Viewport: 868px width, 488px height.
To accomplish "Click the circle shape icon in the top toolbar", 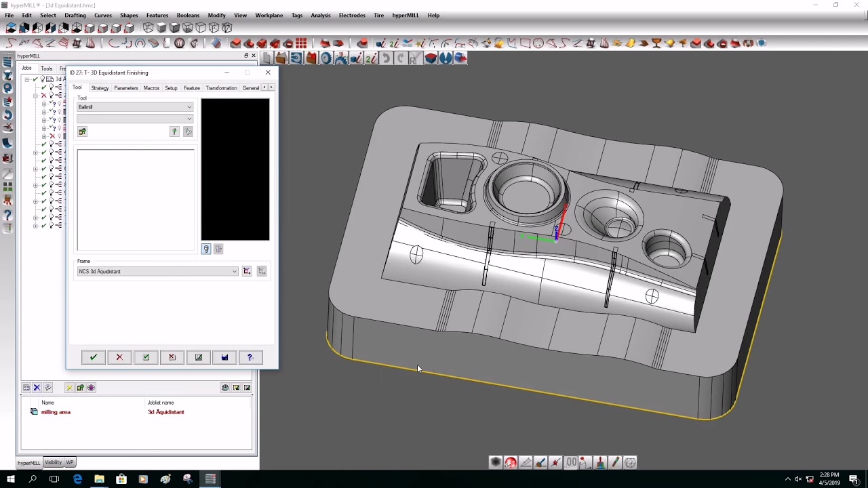I will pyautogui.click(x=538, y=43).
